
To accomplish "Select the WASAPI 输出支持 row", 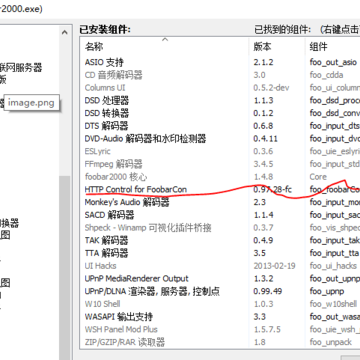I will pos(220,317).
